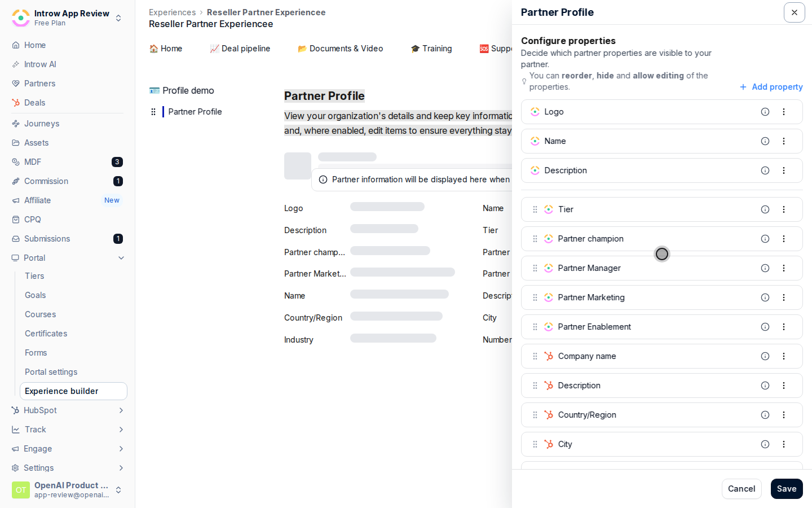Image resolution: width=812 pixels, height=508 pixels.
Task: Collapse the Portal section chevron
Action: click(x=121, y=258)
